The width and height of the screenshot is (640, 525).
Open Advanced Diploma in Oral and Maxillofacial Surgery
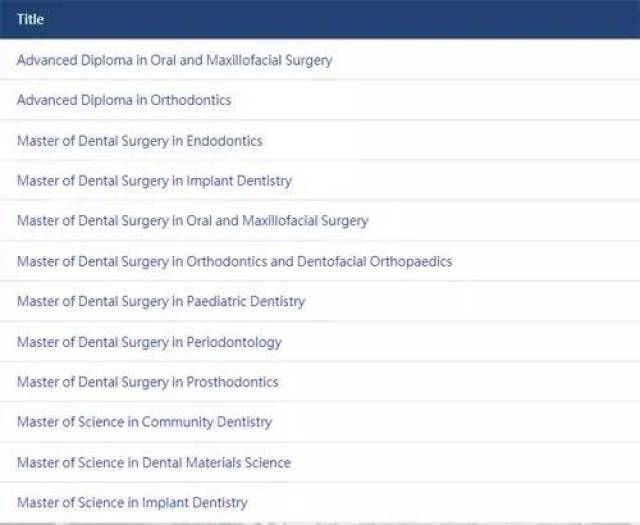point(175,60)
